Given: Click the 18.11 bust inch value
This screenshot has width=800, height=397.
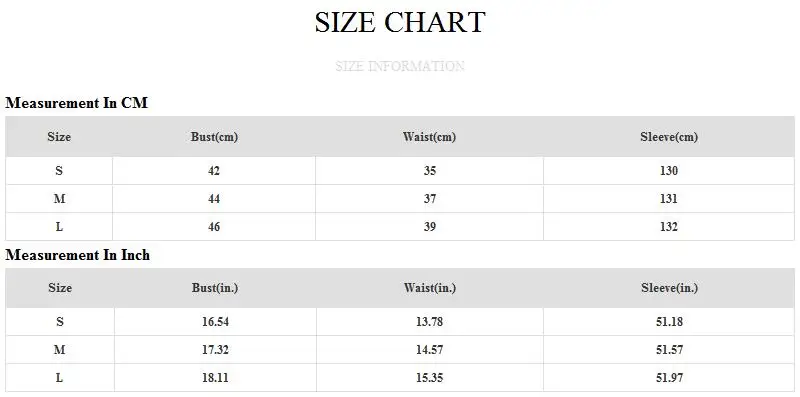Looking at the screenshot, I should [x=215, y=378].
